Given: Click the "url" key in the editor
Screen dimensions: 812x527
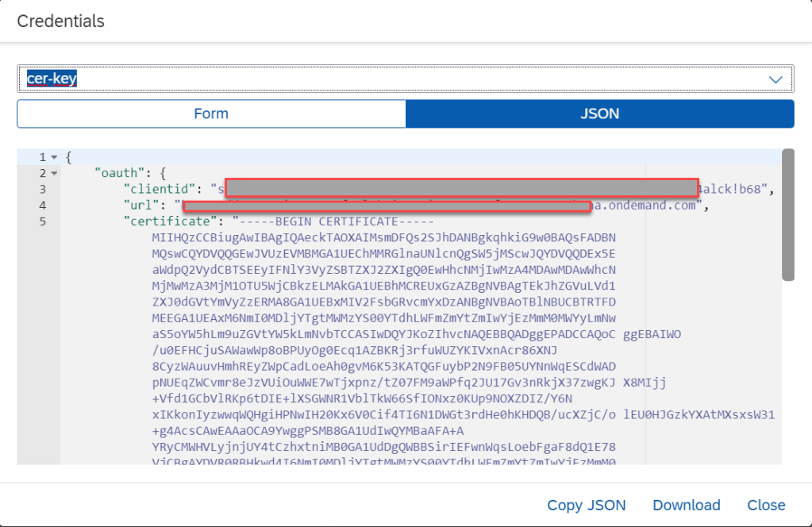Looking at the screenshot, I should 140,205.
